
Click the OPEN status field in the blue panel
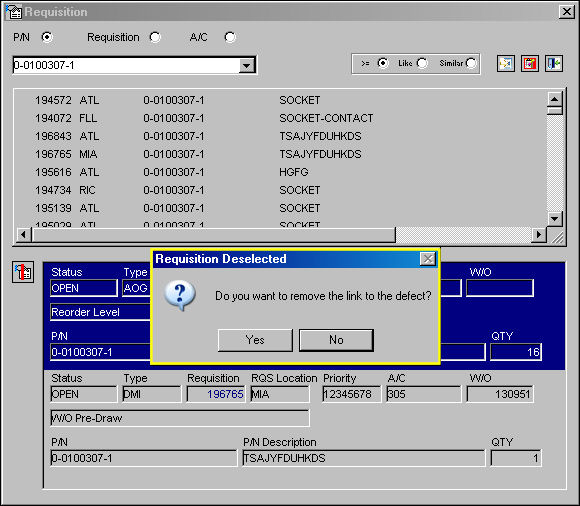[x=84, y=288]
